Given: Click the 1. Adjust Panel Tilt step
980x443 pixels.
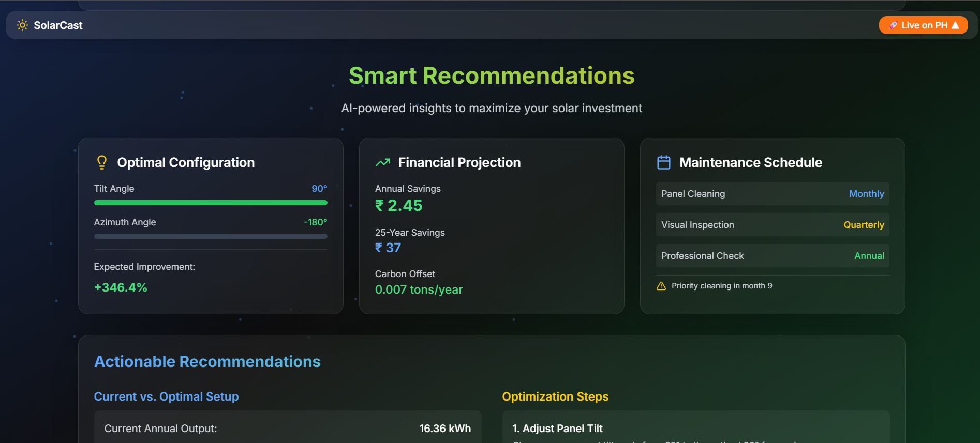Looking at the screenshot, I should (557, 429).
